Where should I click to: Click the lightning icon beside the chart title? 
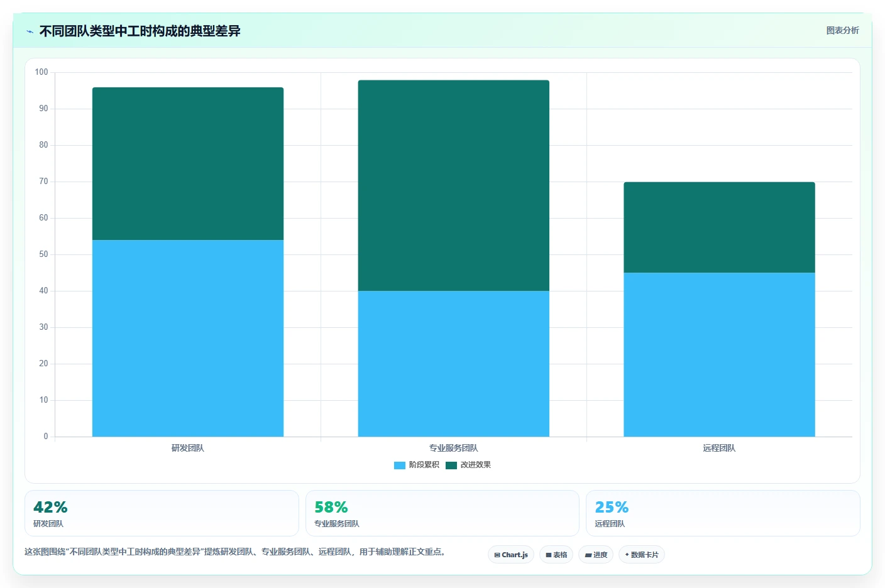[30, 31]
